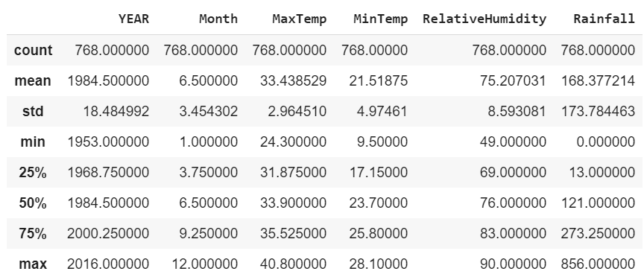The height and width of the screenshot is (280, 644).
Task: Select the count row label
Action: [x=33, y=50]
